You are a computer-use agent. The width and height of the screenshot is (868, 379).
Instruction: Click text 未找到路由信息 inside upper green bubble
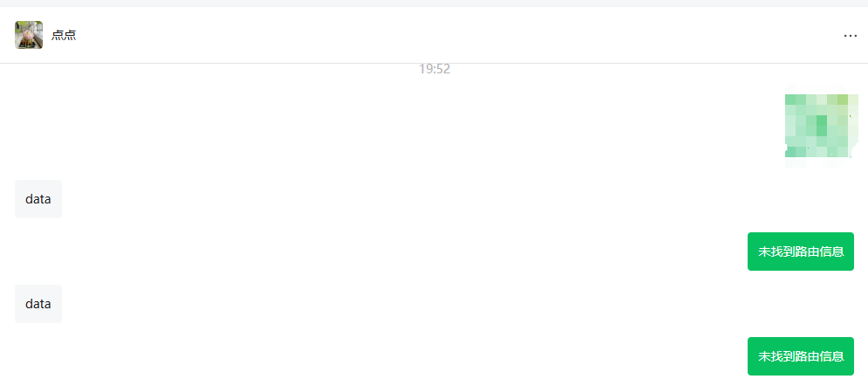(x=801, y=252)
